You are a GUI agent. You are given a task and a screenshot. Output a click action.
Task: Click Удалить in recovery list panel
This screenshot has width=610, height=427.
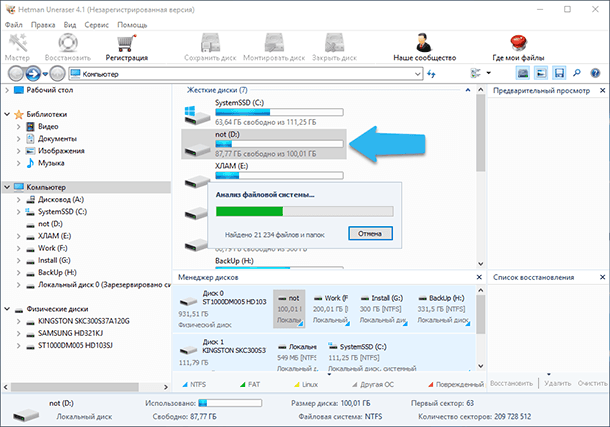(x=557, y=383)
